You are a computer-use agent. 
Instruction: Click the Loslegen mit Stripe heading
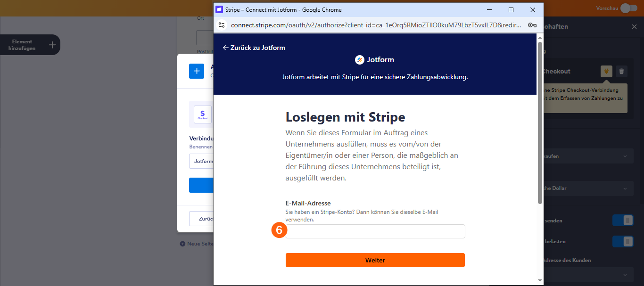346,117
